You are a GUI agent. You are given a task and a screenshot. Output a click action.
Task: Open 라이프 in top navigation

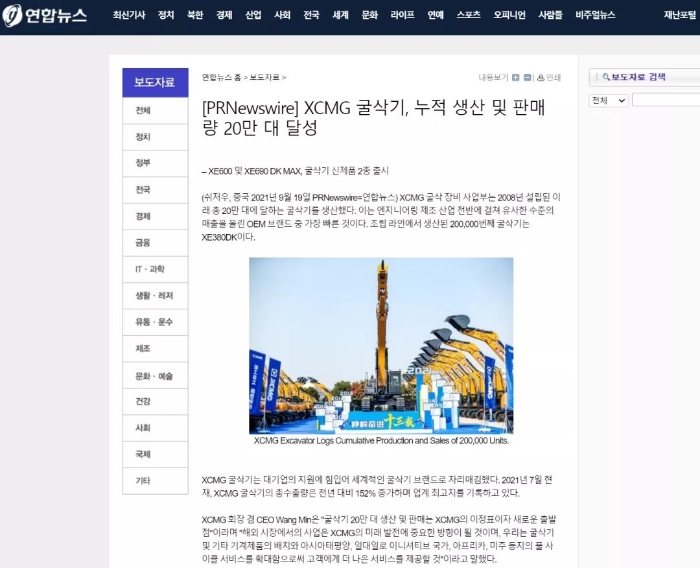[x=402, y=15]
